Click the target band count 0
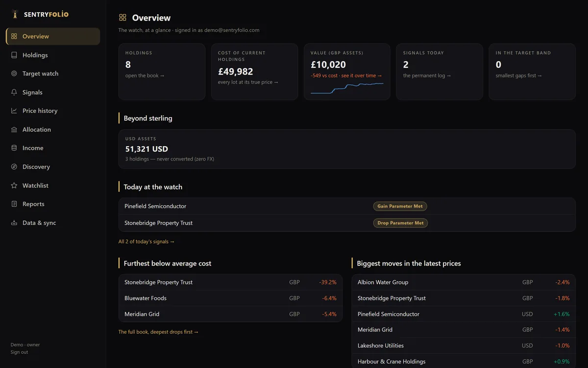The width and height of the screenshot is (588, 368). click(x=498, y=65)
